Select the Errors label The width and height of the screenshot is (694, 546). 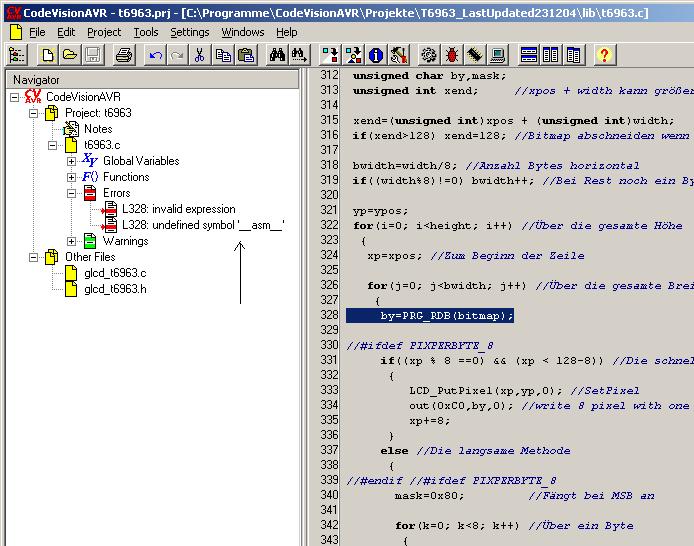(x=116, y=193)
